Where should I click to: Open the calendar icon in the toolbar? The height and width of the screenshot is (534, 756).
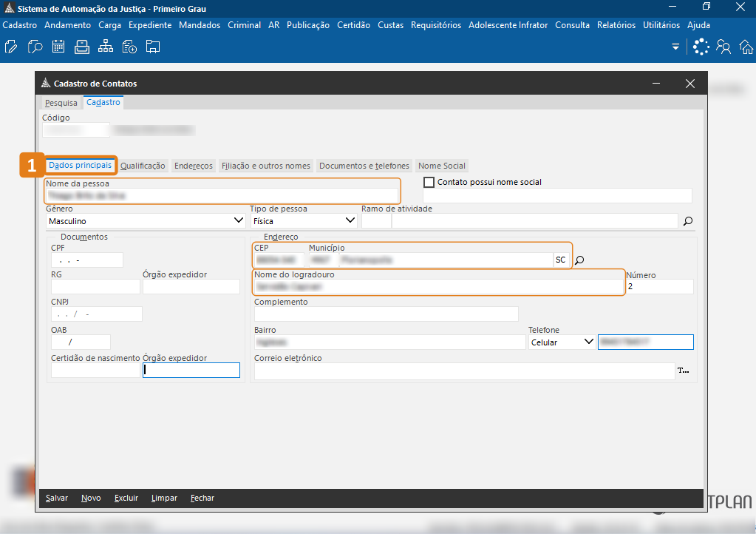pos(58,47)
